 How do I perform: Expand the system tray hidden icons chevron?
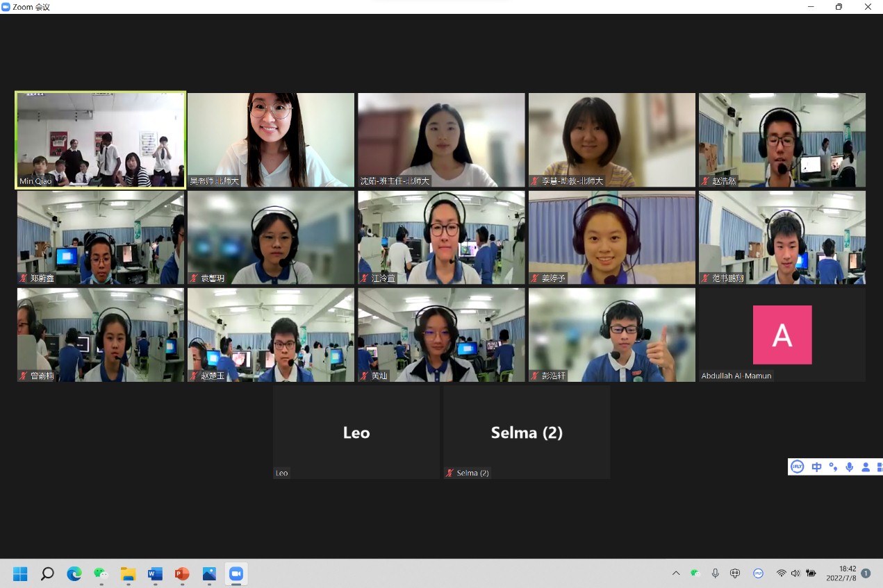coord(676,573)
